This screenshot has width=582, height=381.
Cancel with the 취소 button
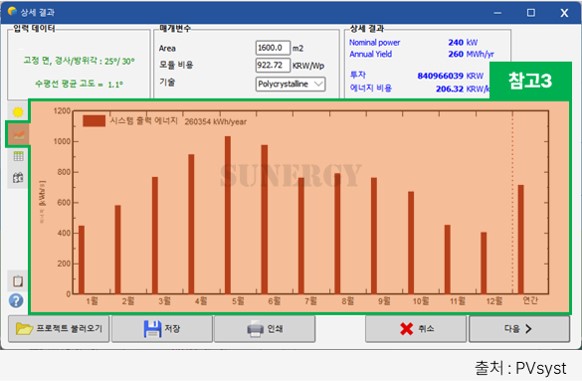[x=416, y=329]
